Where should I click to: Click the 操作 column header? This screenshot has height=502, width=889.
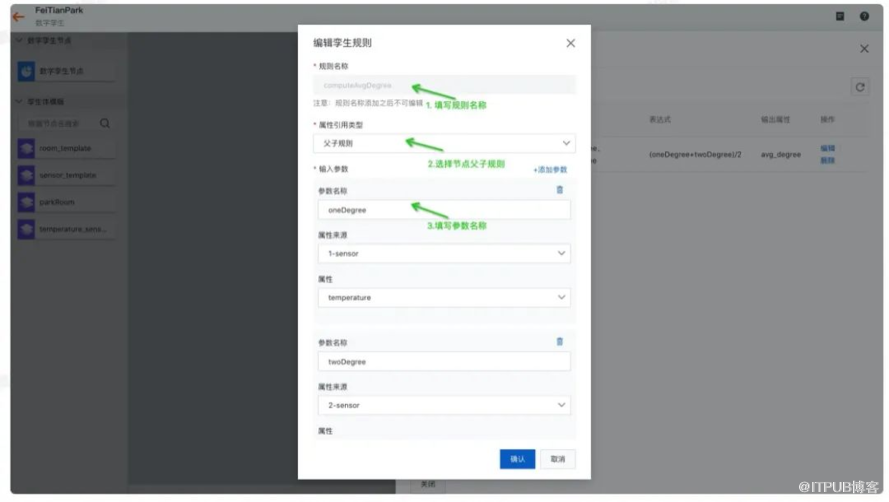(827, 120)
